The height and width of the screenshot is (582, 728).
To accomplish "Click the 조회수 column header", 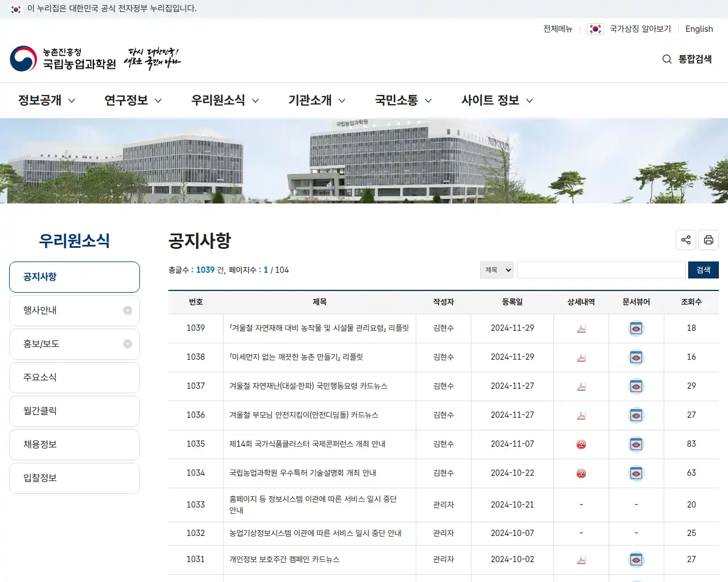I will 692,302.
